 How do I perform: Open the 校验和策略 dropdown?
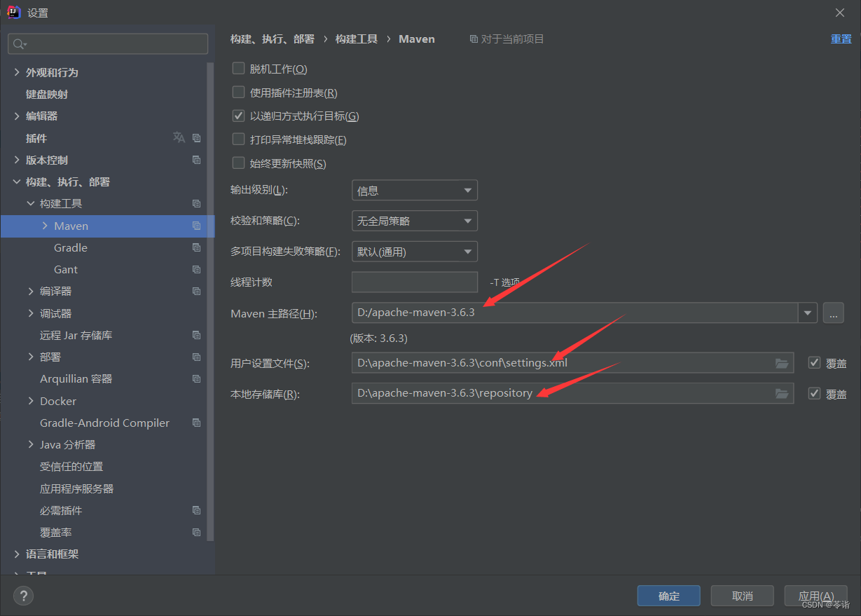415,221
